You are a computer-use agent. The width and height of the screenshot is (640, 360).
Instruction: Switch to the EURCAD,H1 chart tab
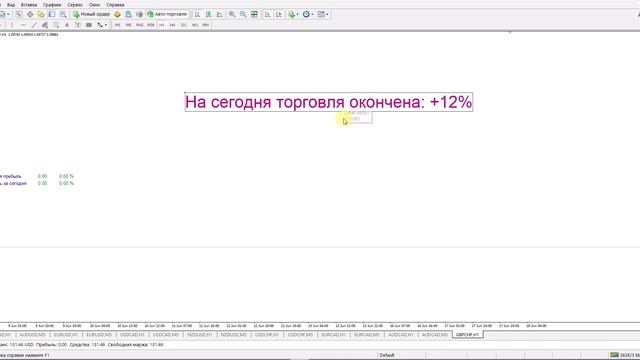333,335
